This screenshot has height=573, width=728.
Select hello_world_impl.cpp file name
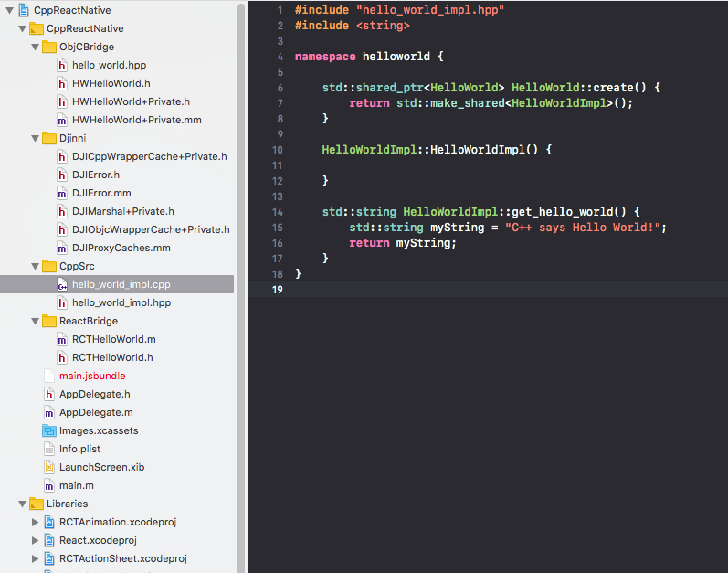pyautogui.click(x=121, y=284)
